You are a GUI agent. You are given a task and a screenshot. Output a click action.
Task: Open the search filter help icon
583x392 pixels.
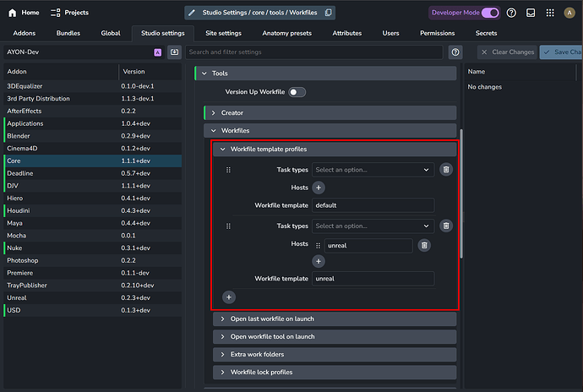(x=455, y=52)
